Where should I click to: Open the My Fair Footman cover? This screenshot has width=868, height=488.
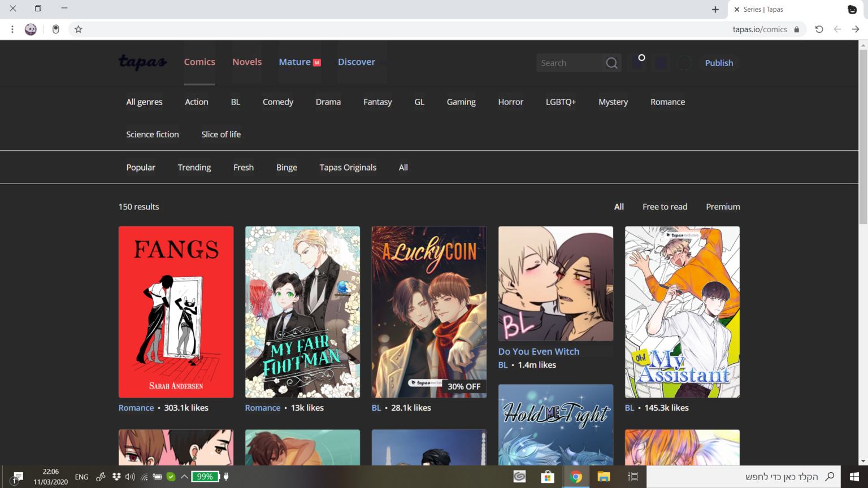tap(302, 312)
